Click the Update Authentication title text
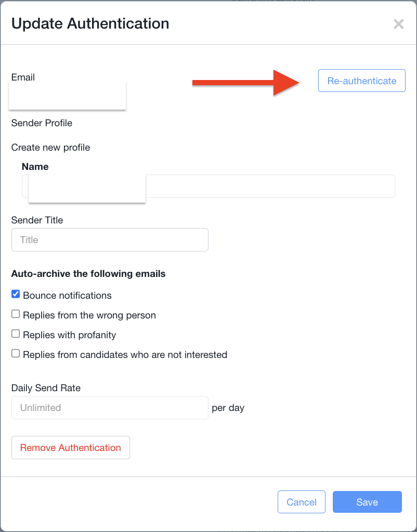Screen dimensions: 417x532 click(90, 23)
